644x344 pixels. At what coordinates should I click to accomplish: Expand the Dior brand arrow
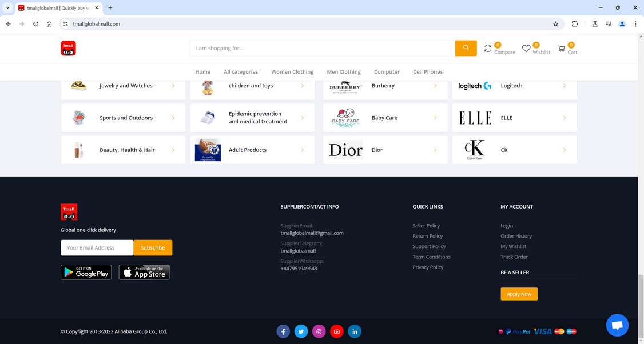point(435,150)
